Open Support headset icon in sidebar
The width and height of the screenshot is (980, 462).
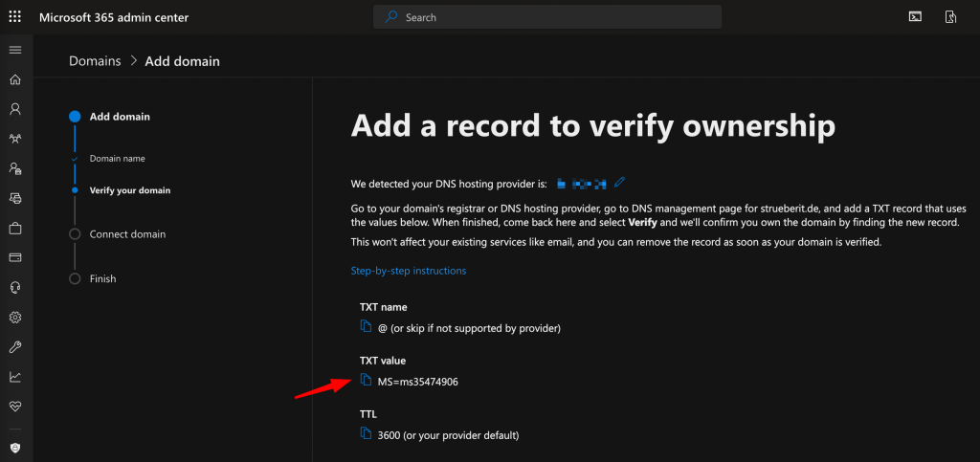tap(15, 287)
